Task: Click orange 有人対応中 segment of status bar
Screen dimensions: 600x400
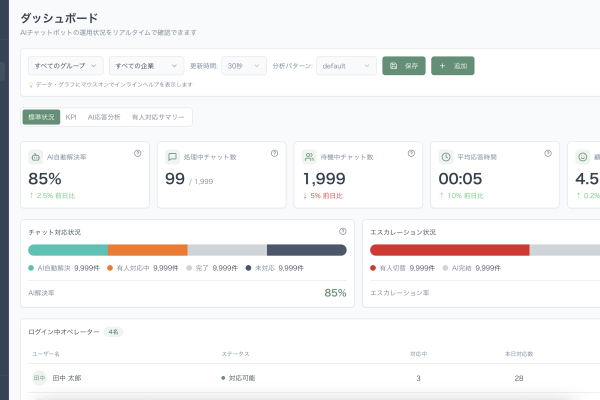Action: click(148, 250)
